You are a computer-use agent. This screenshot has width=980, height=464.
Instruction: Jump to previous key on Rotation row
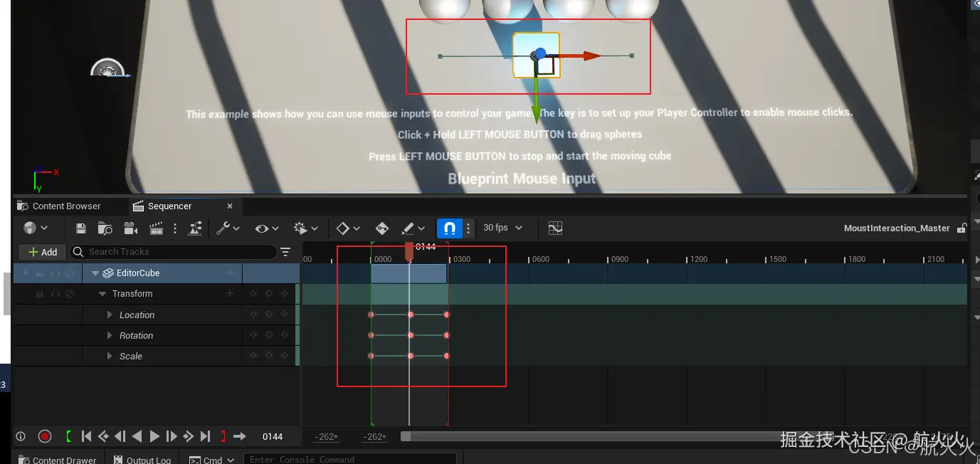coord(253,335)
